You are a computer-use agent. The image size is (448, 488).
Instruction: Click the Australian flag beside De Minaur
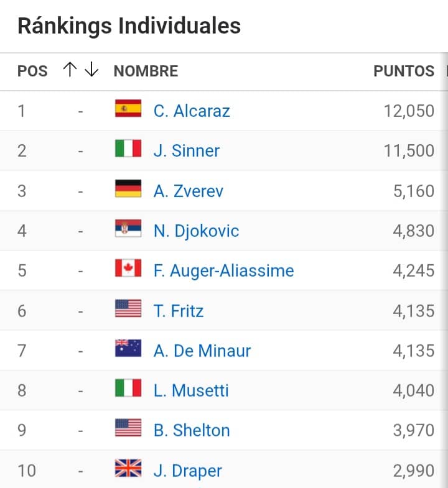point(128,348)
